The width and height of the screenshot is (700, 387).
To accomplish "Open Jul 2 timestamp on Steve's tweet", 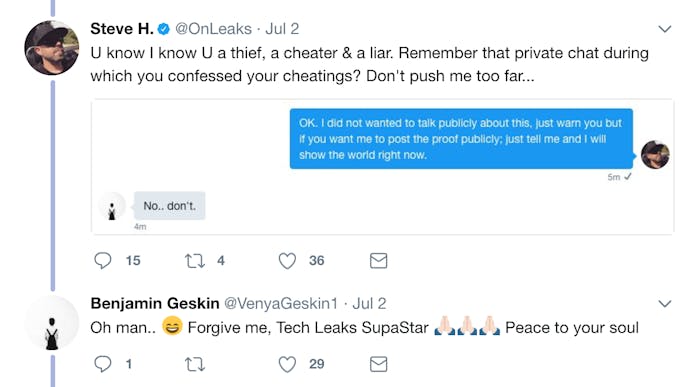I will pyautogui.click(x=282, y=29).
